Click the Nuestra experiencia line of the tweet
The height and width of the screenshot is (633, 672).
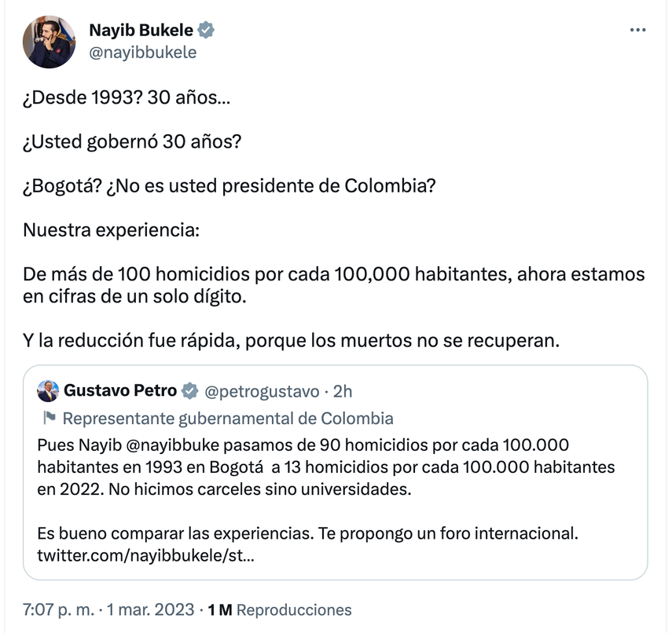click(112, 231)
